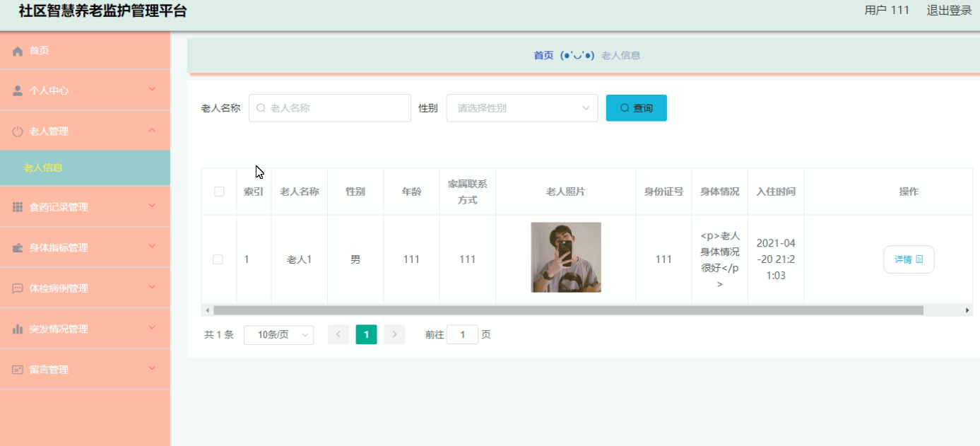
Task: Click the home icon beside 首页
Action: pyautogui.click(x=17, y=49)
